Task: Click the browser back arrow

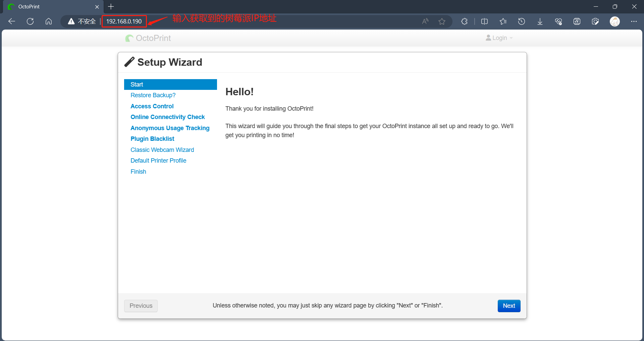Action: [12, 21]
